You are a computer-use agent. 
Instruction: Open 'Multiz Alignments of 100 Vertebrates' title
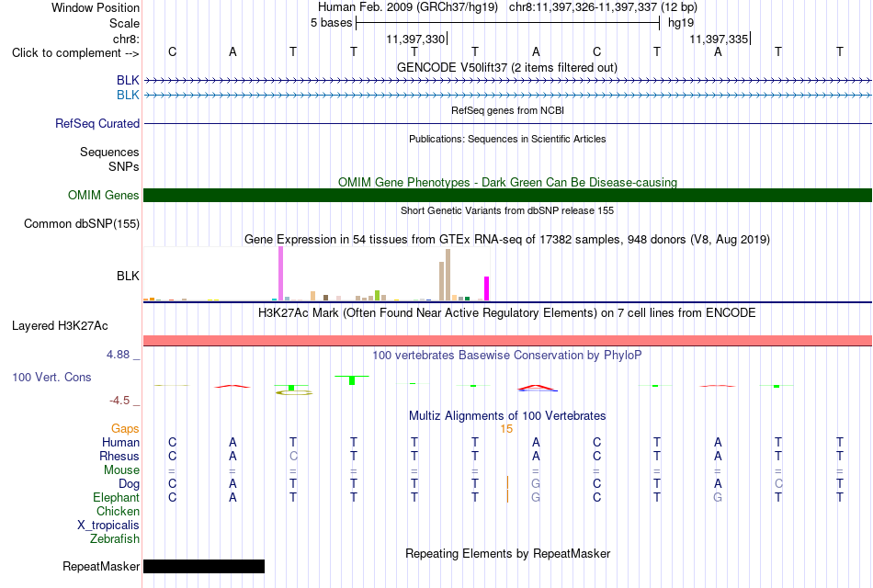507,416
